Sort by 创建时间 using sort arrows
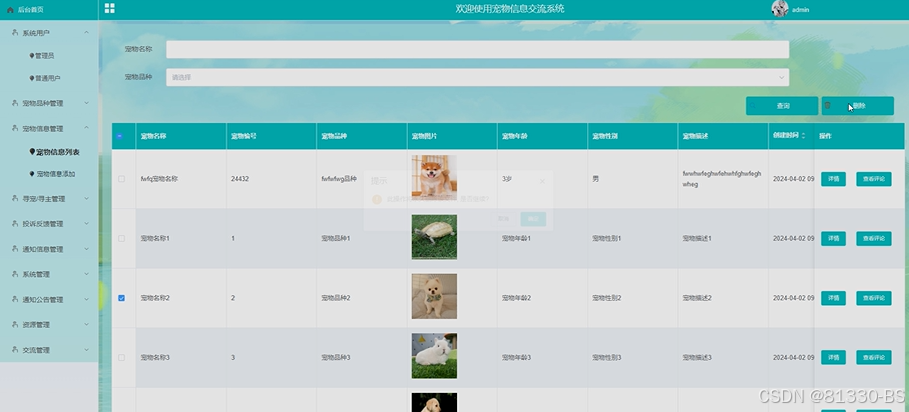This screenshot has height=412, width=909. click(x=803, y=136)
